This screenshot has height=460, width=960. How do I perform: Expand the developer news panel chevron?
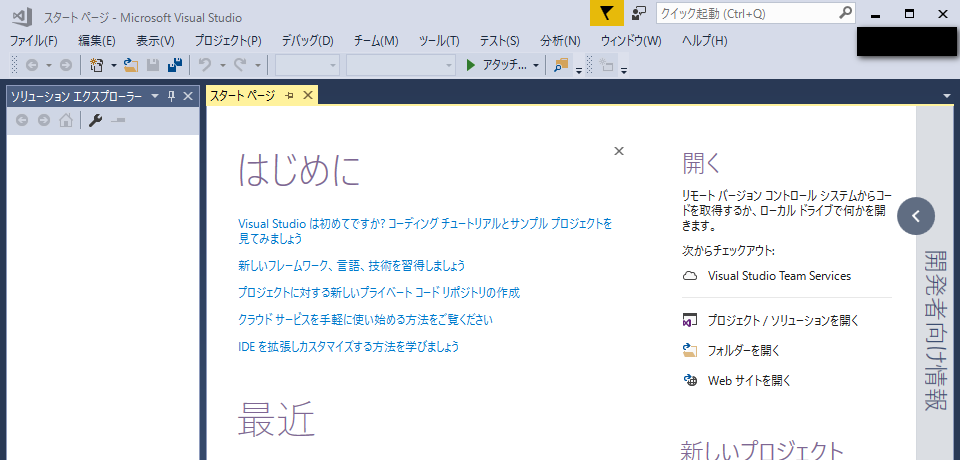coord(916,216)
